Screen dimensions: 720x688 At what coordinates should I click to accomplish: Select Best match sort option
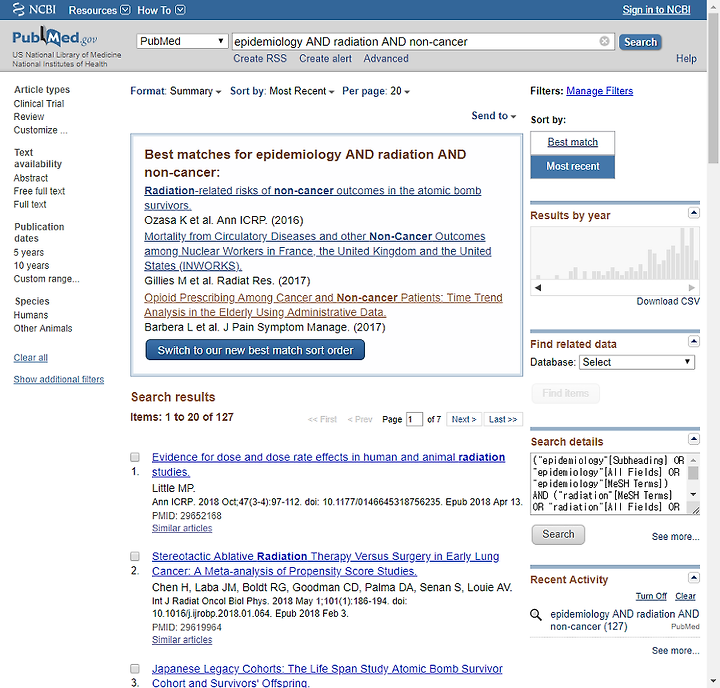(572, 142)
